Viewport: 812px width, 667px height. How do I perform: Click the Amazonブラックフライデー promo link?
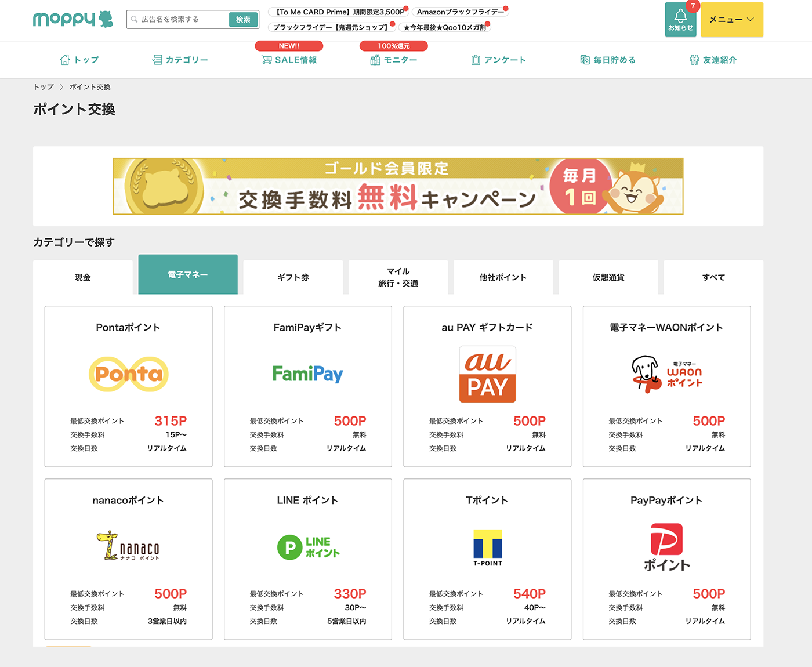460,12
